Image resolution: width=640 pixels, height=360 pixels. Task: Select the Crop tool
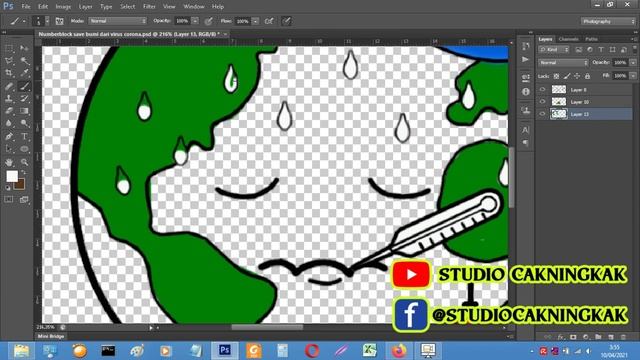point(9,73)
